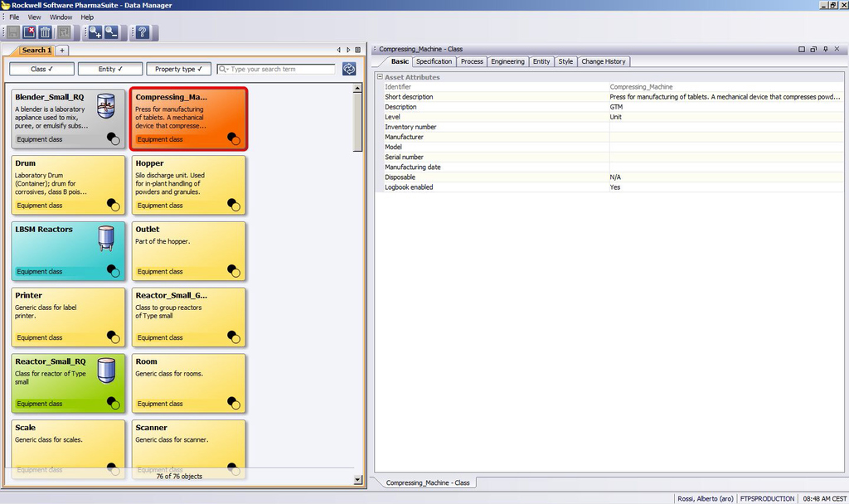Click the scroll up arrow of results list
This screenshot has width=849, height=504.
[x=357, y=88]
